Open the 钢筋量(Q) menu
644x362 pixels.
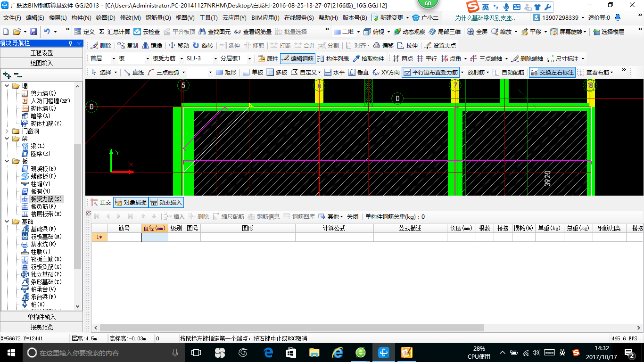158,18
